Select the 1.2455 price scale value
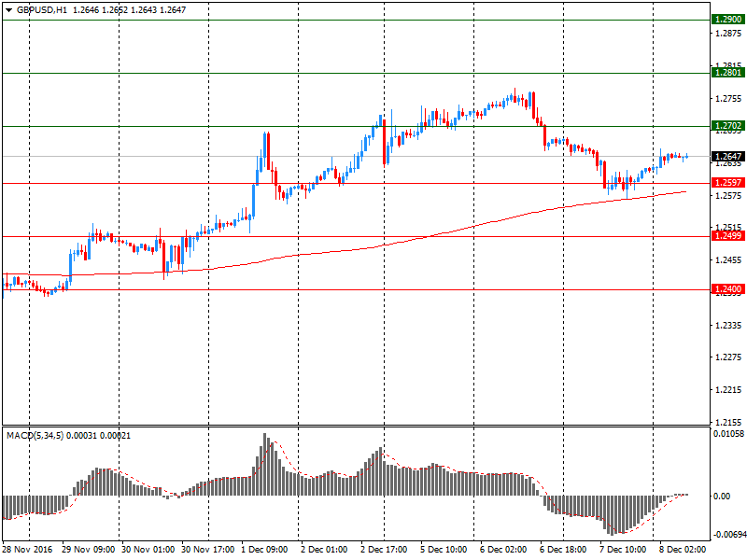 pyautogui.click(x=729, y=260)
